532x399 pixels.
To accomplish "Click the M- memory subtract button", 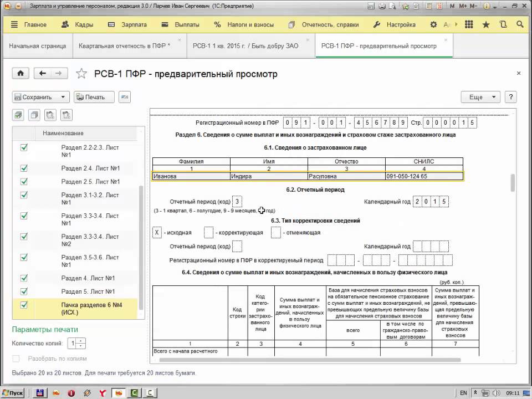I will point(473,6).
